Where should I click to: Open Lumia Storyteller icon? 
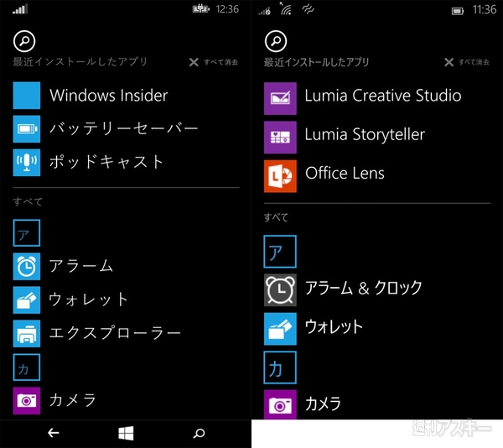coord(280,138)
